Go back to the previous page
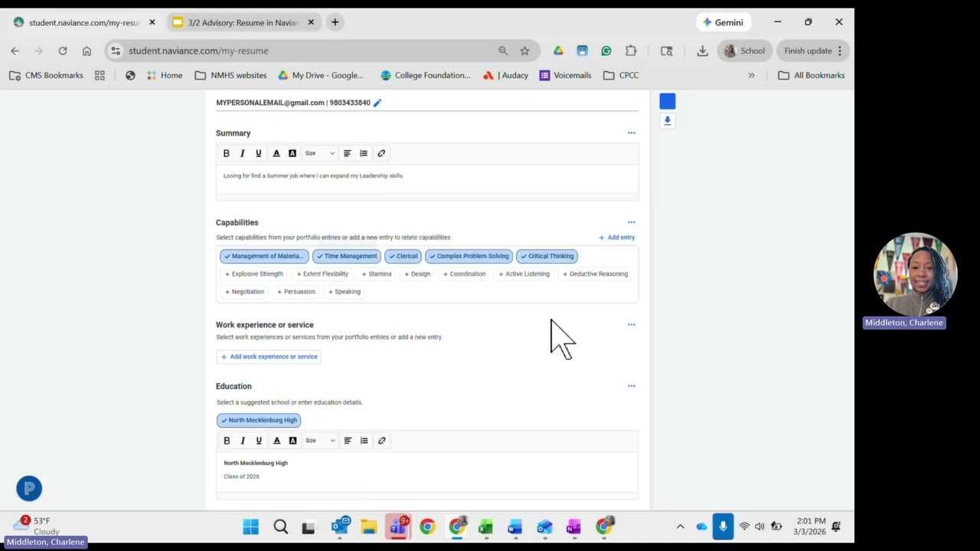The width and height of the screenshot is (980, 551). point(15,51)
